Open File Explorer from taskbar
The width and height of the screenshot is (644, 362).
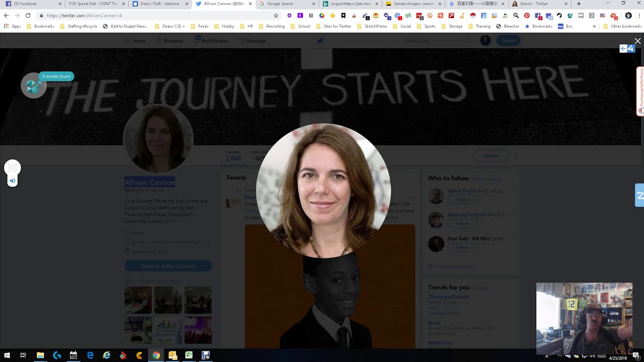click(x=40, y=355)
